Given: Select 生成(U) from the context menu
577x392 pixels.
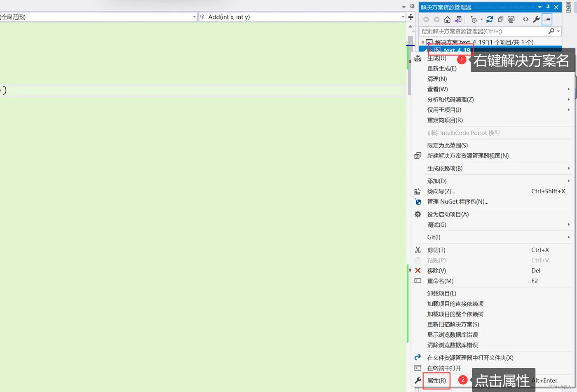Looking at the screenshot, I should coord(436,58).
